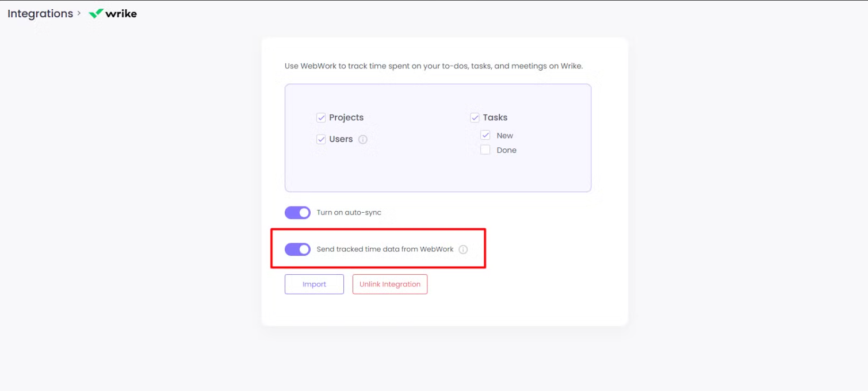Turn off the send tracked time toggle
Viewport: 868px width, 391px height.
click(297, 250)
